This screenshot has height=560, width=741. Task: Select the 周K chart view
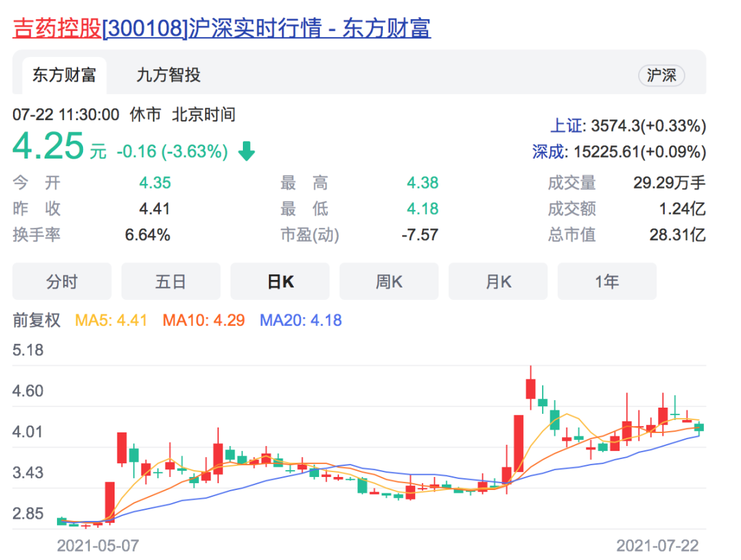click(389, 281)
